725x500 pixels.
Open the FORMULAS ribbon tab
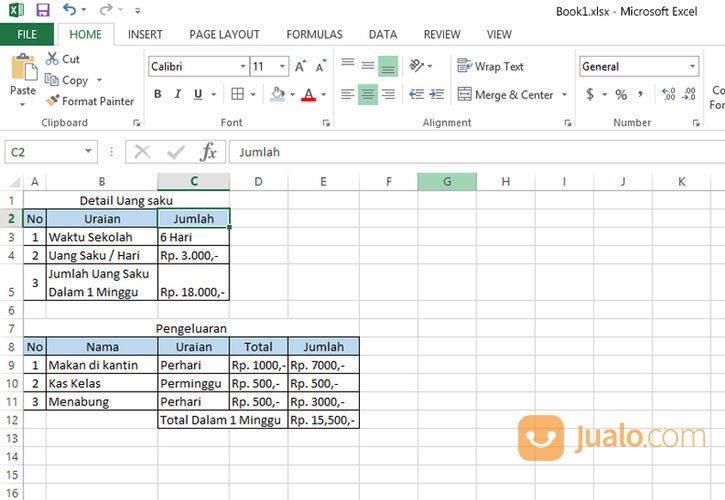click(314, 34)
